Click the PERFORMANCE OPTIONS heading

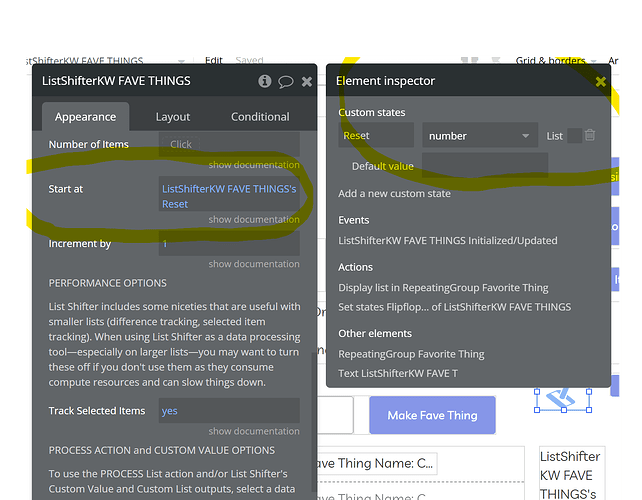pos(108,283)
